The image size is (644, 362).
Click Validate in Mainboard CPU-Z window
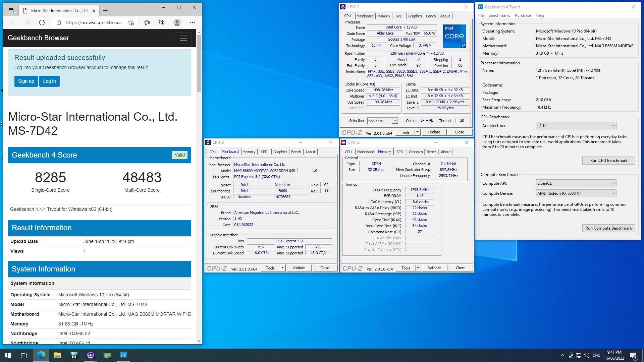(299, 268)
